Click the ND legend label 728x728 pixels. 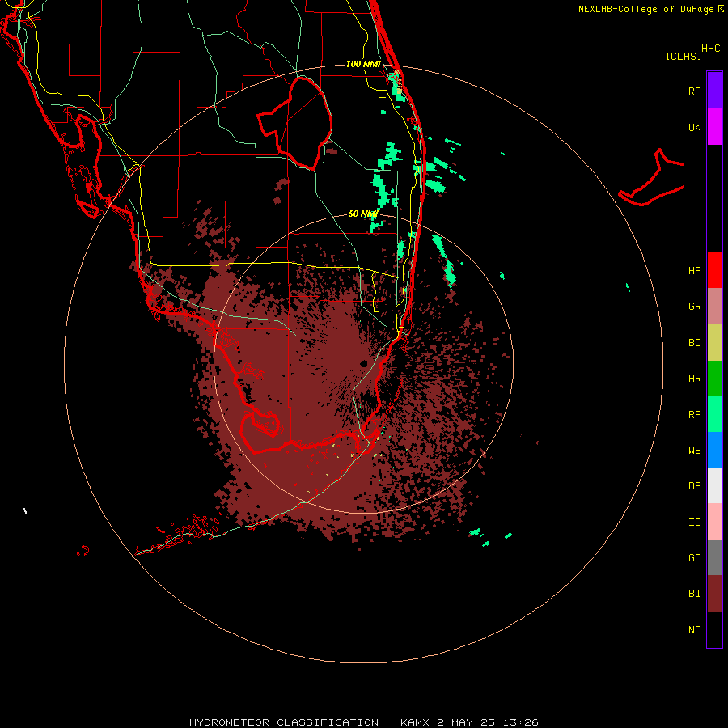pyautogui.click(x=694, y=630)
